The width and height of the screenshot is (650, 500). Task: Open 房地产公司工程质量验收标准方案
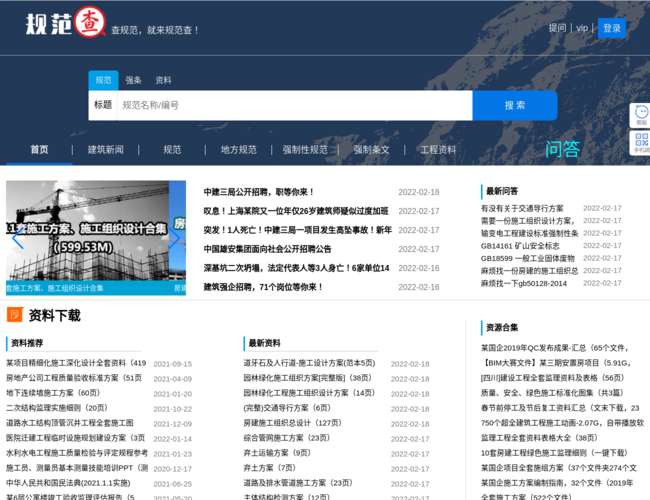[74, 378]
